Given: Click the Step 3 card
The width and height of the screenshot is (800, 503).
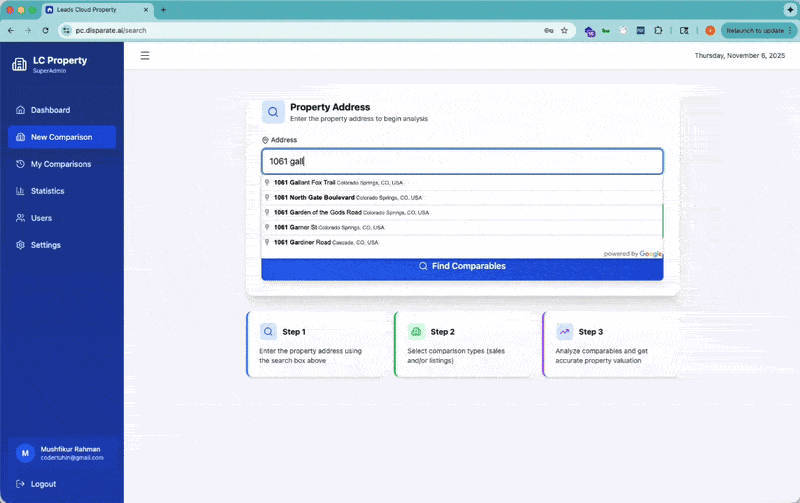Looking at the screenshot, I should click(x=610, y=344).
